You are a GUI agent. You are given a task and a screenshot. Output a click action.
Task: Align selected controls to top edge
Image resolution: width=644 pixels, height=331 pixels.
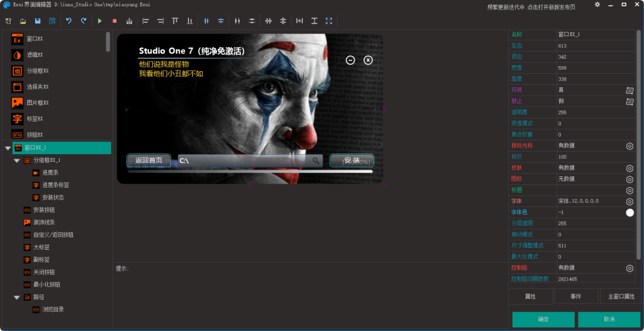(175, 21)
